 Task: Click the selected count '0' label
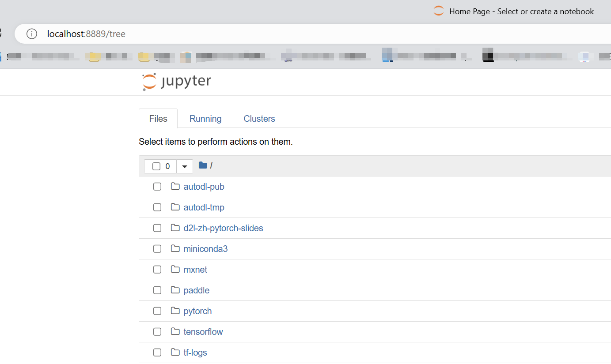coord(167,166)
